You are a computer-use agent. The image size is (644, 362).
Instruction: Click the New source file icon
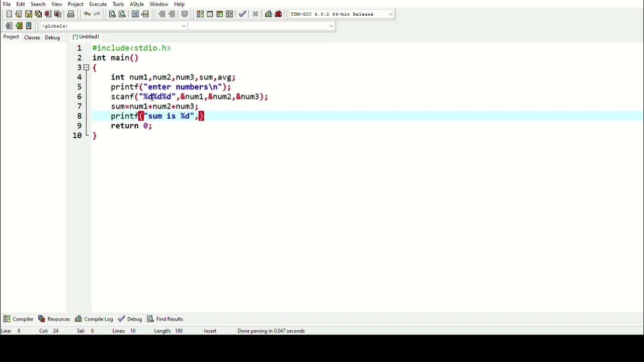[9, 14]
